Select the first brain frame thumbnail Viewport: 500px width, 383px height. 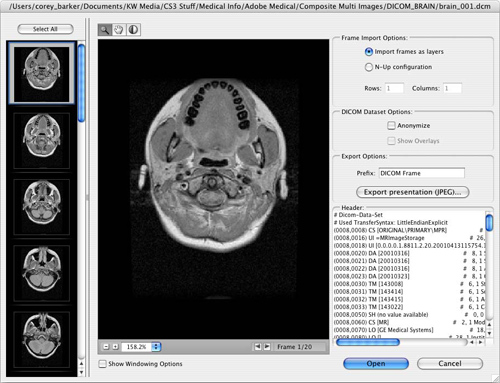(42, 73)
